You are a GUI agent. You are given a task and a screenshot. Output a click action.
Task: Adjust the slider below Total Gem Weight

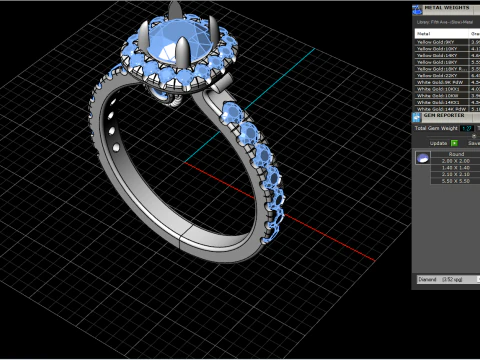474,136
